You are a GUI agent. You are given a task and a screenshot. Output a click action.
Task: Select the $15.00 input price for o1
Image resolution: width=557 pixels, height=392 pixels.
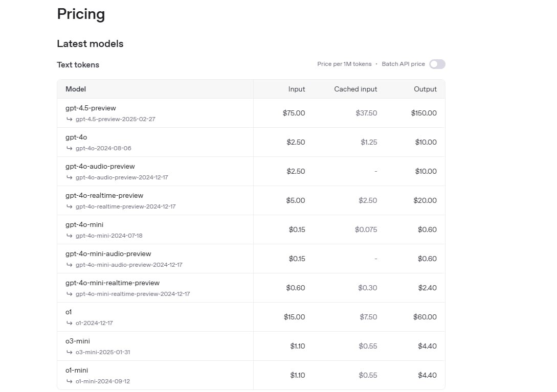(x=294, y=317)
